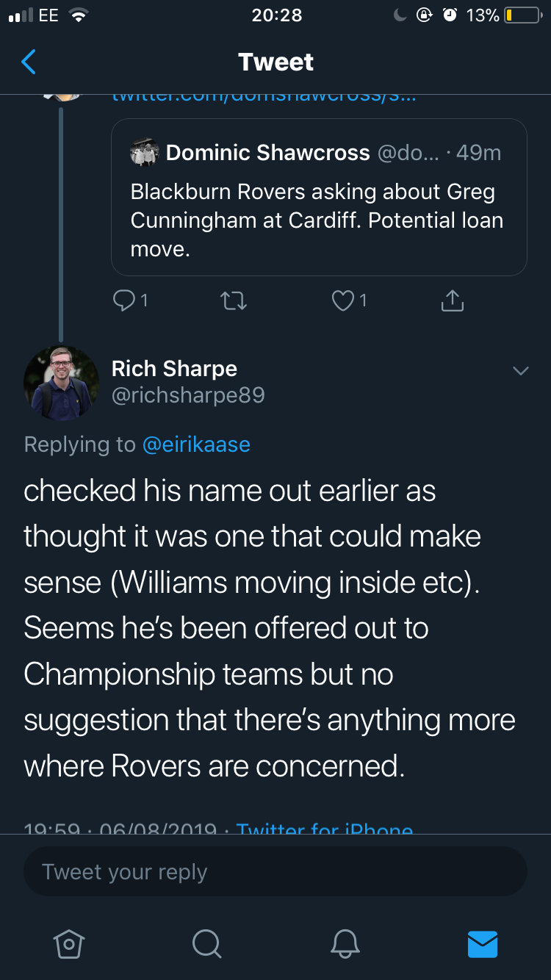Tap the Twitter for iPhone link

tap(325, 828)
